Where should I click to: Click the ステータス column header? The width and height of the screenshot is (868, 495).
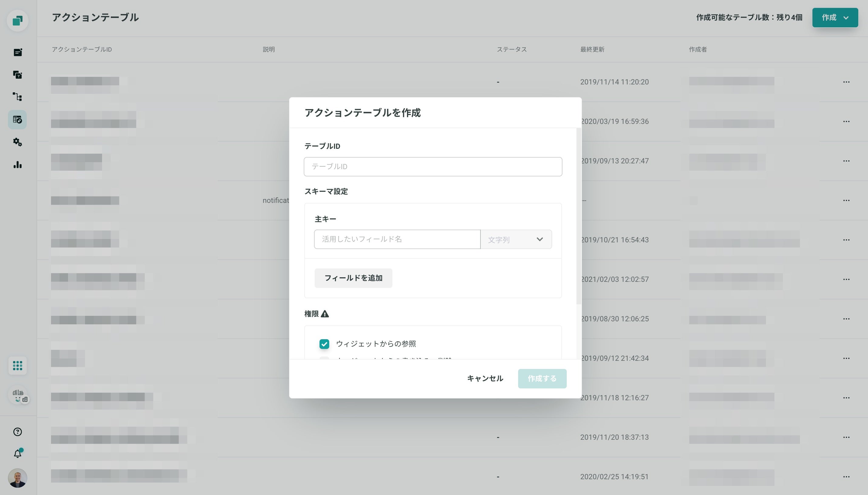(x=512, y=49)
